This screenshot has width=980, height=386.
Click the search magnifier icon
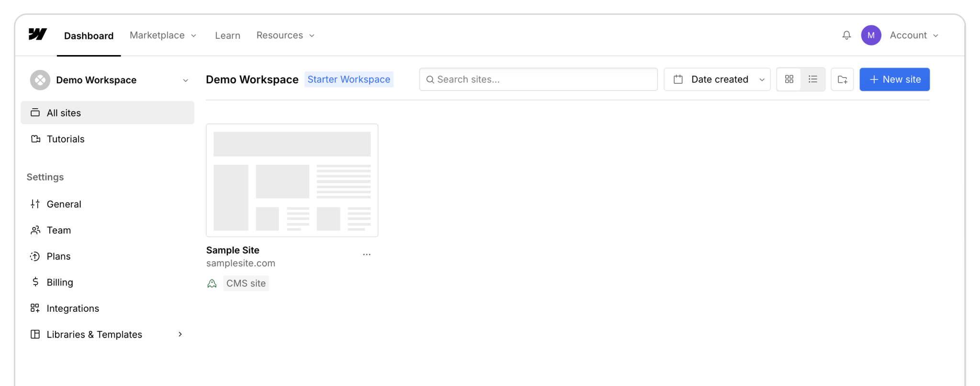(430, 79)
